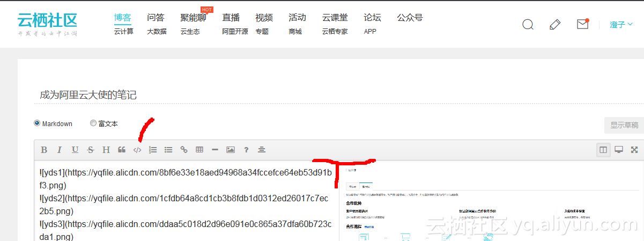Open the 论坛 navigation tab
The height and width of the screenshot is (241, 644).
coord(372,18)
